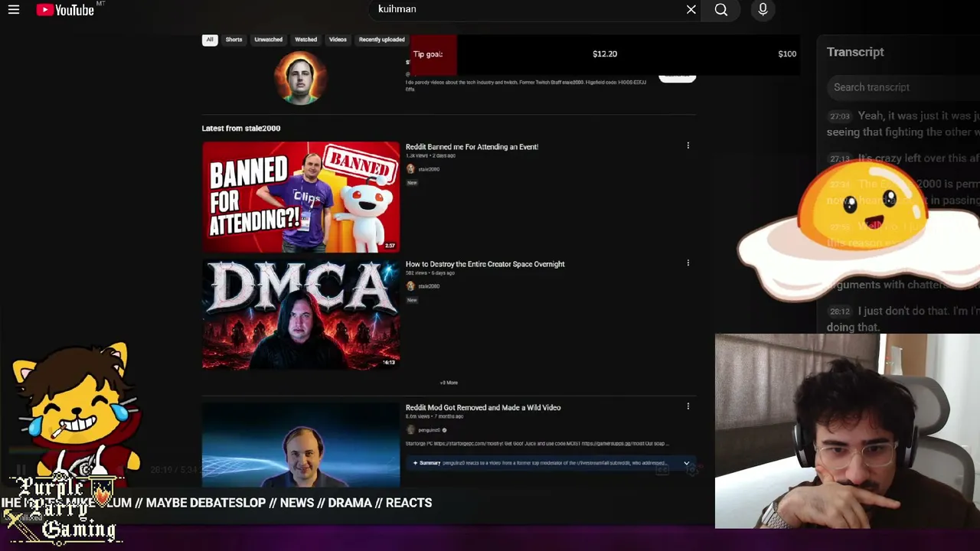980x551 pixels.
Task: Go to YouTube home via logo
Action: point(65,10)
